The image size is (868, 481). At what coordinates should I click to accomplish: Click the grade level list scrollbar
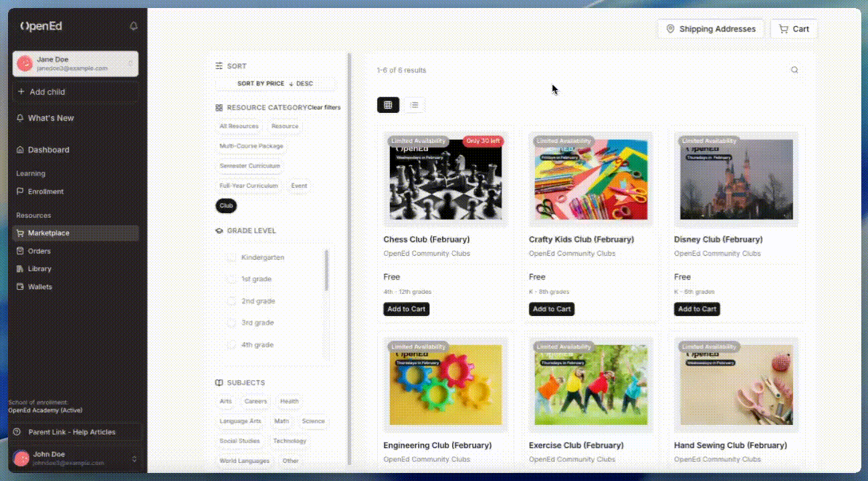click(x=326, y=271)
